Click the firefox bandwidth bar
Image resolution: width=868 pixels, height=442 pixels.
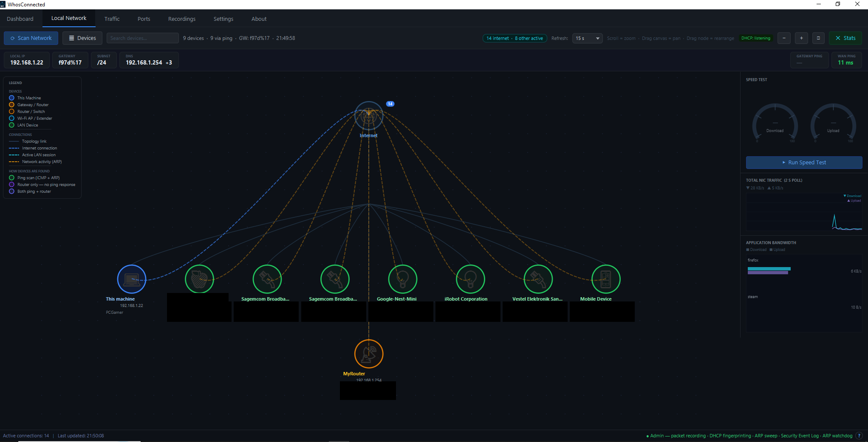pyautogui.click(x=769, y=270)
